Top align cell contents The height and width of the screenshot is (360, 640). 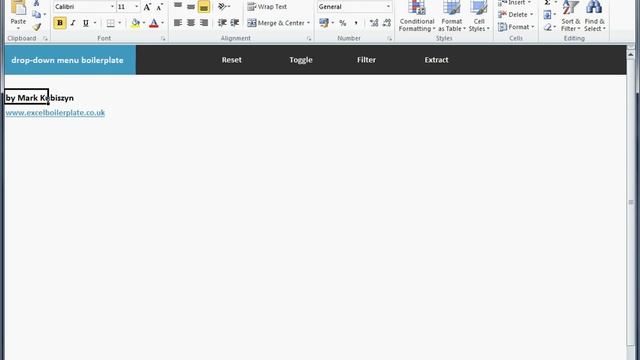click(x=178, y=6)
